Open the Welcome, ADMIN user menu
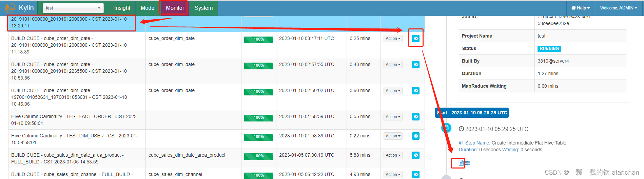The height and width of the screenshot is (179, 644). [619, 8]
